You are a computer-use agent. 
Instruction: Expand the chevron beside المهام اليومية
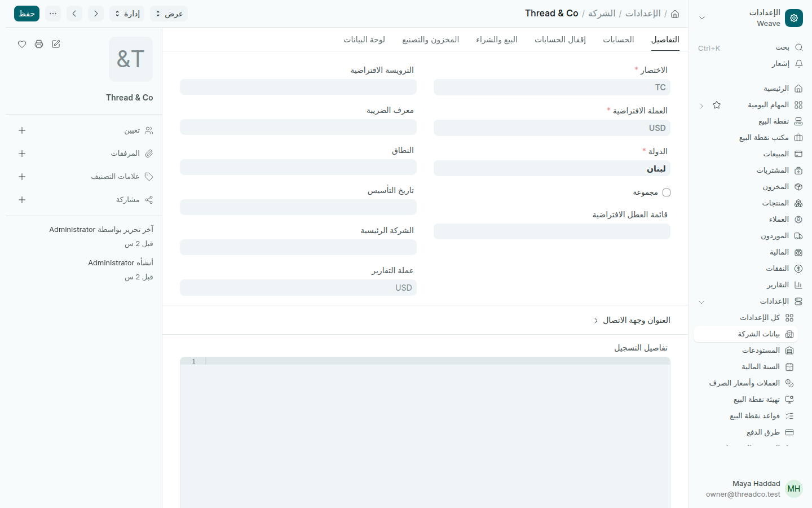pyautogui.click(x=701, y=106)
